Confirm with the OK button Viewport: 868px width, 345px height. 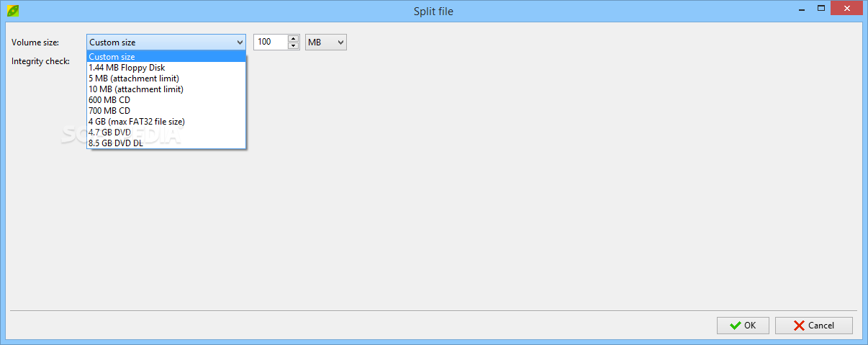tap(743, 326)
